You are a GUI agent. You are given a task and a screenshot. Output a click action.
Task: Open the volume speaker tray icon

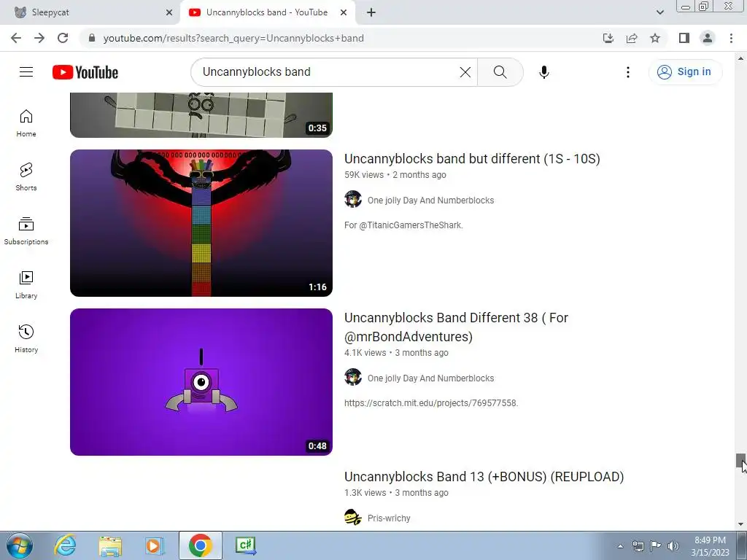click(673, 546)
